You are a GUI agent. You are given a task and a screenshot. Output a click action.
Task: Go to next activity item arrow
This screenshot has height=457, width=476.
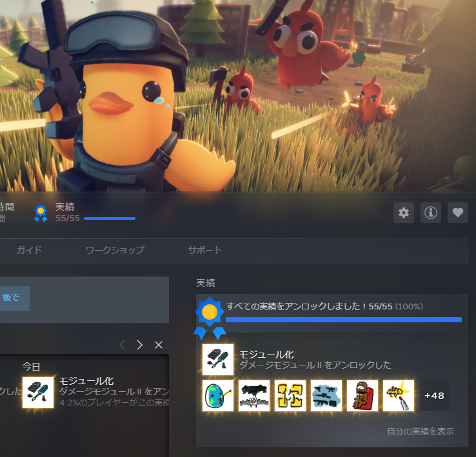140,345
